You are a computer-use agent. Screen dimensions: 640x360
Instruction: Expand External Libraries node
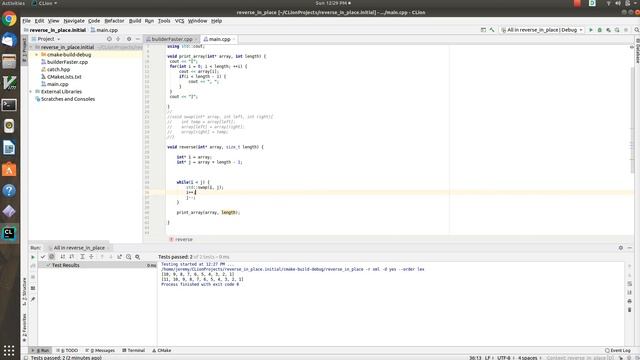(x=31, y=92)
